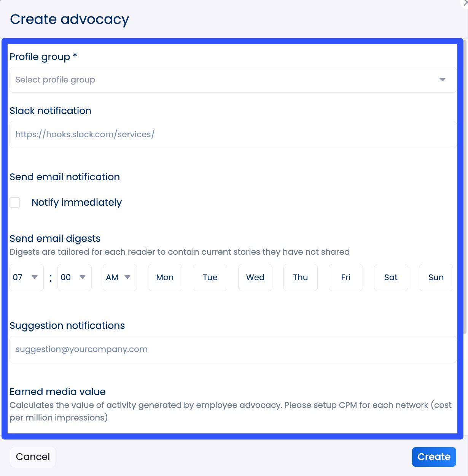This screenshot has width=468, height=476.
Task: Click the hour field's dropdown arrow icon
Action: click(35, 278)
